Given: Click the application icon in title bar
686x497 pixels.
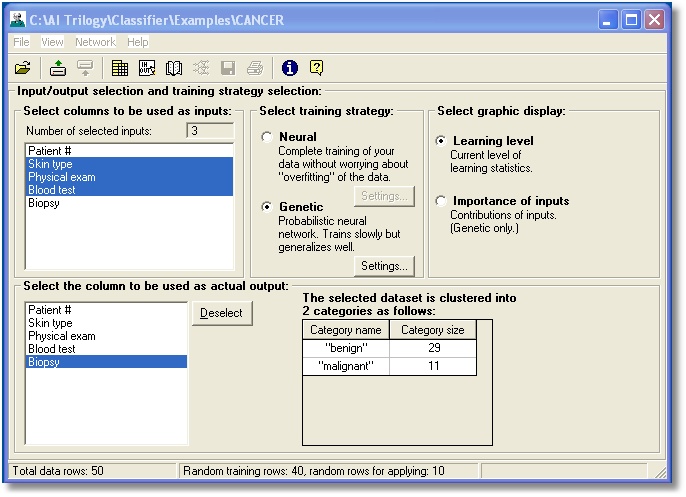Looking at the screenshot, I should pos(18,20).
